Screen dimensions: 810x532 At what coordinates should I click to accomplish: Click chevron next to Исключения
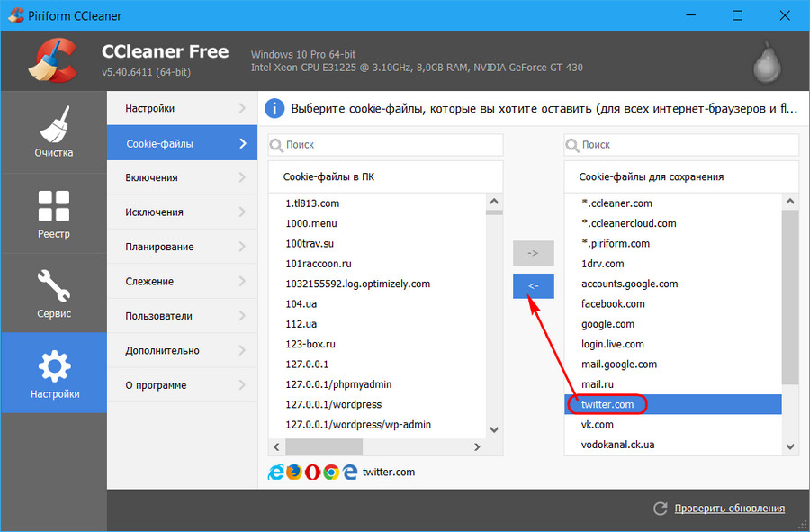tap(242, 212)
